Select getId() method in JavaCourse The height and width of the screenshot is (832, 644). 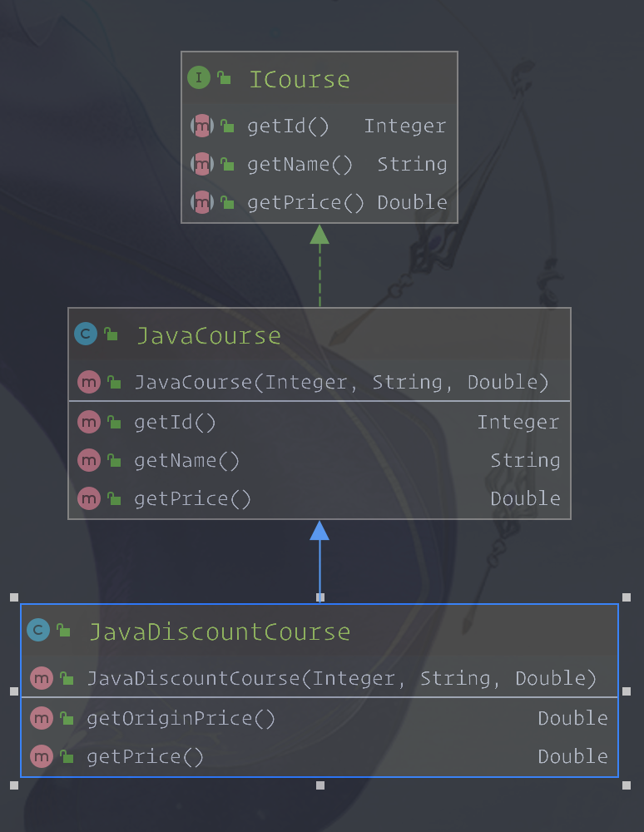tap(175, 423)
